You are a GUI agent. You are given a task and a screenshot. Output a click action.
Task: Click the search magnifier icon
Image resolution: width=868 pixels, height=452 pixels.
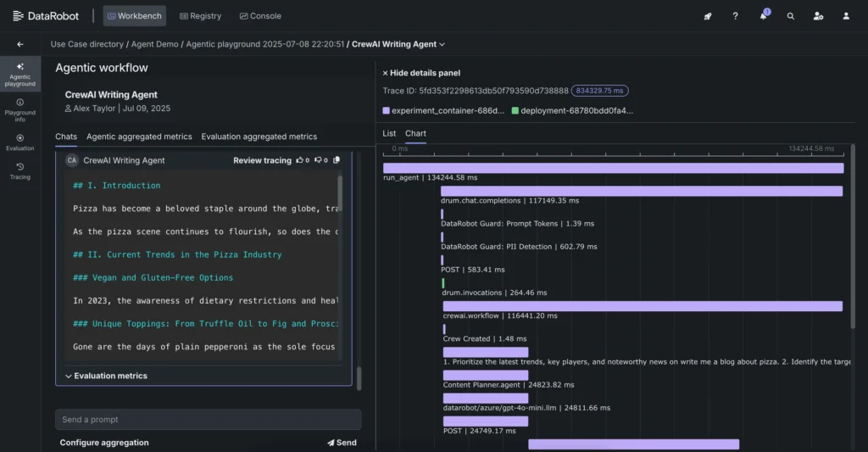[x=791, y=16]
